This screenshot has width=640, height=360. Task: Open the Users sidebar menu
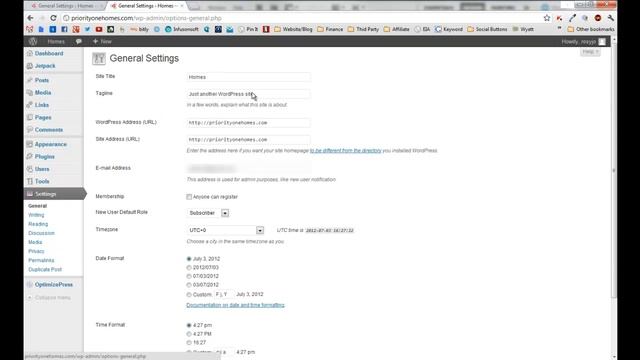(x=42, y=169)
